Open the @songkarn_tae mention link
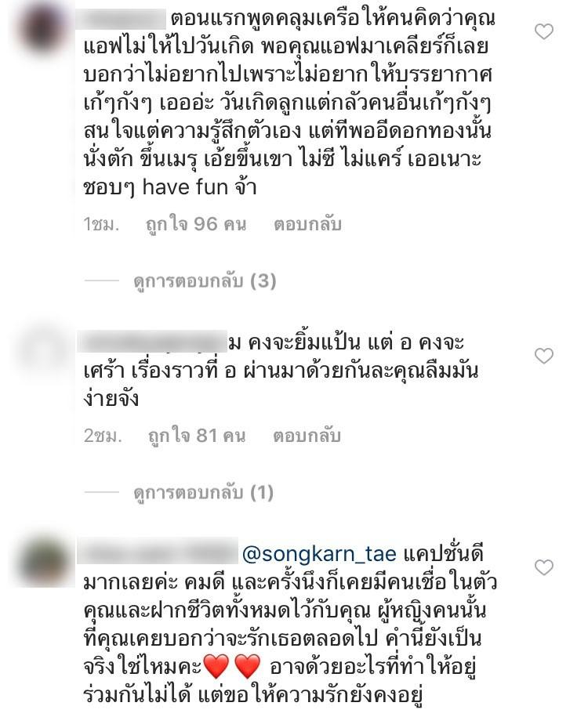Image resolution: width=588 pixels, height=717 pixels. click(x=319, y=554)
